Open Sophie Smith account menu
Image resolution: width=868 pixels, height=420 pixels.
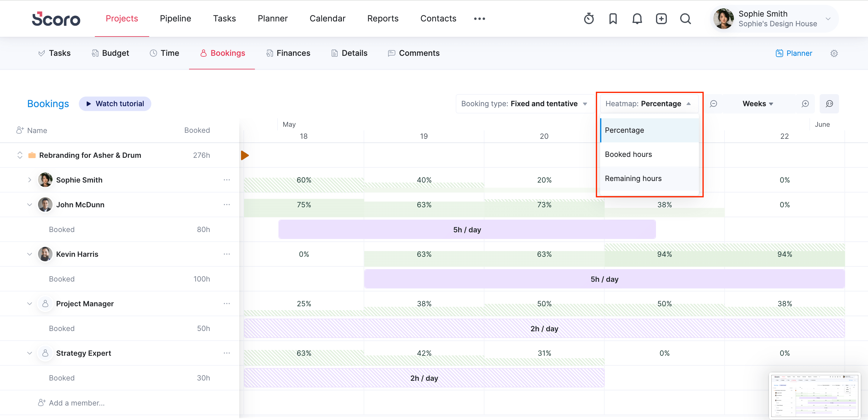774,18
